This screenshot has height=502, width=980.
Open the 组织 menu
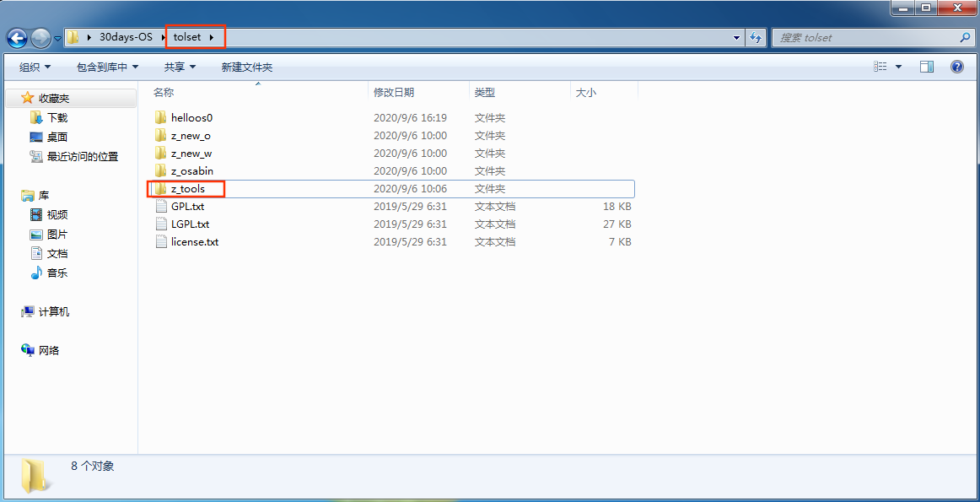pos(35,67)
